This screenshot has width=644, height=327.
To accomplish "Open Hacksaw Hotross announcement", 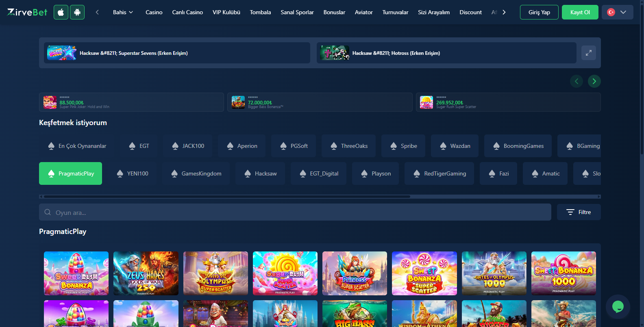I will click(446, 53).
